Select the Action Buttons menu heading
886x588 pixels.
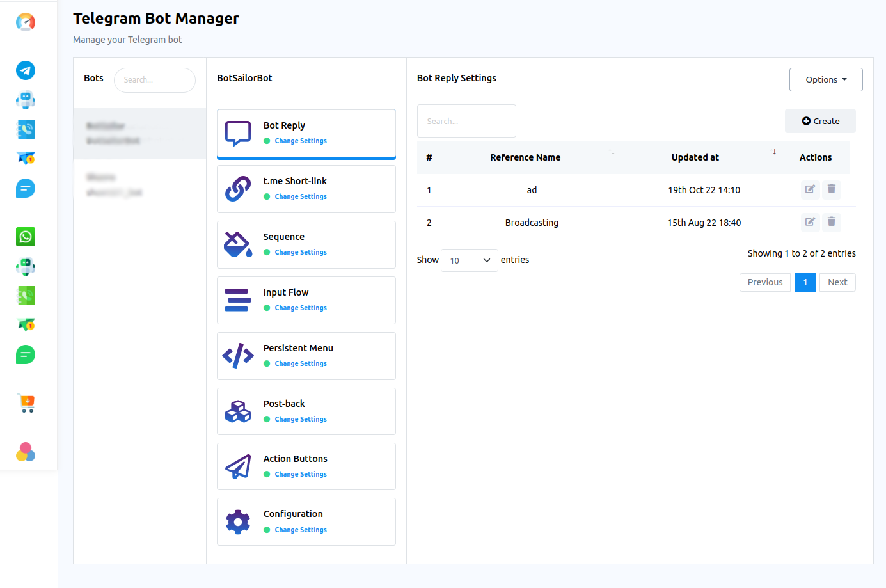296,459
